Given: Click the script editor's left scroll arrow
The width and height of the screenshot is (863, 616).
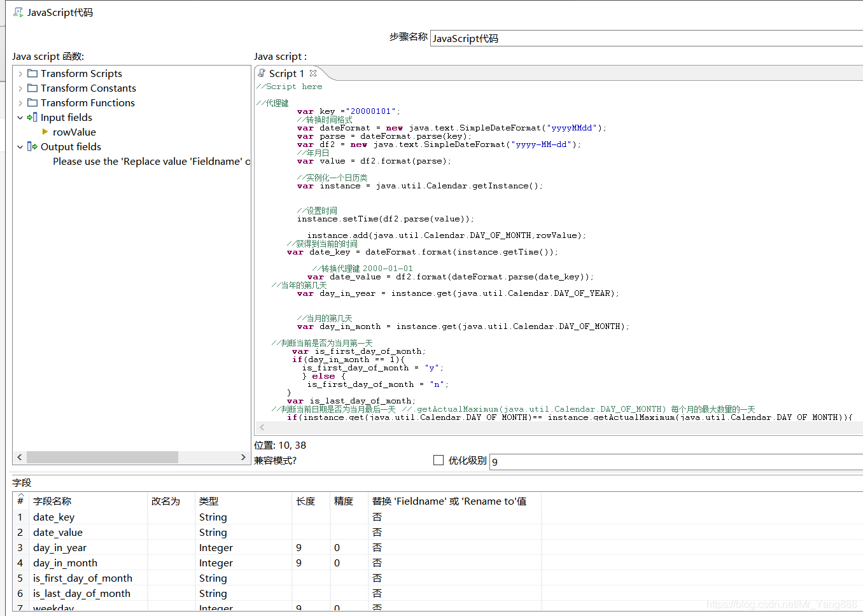Looking at the screenshot, I should (262, 428).
